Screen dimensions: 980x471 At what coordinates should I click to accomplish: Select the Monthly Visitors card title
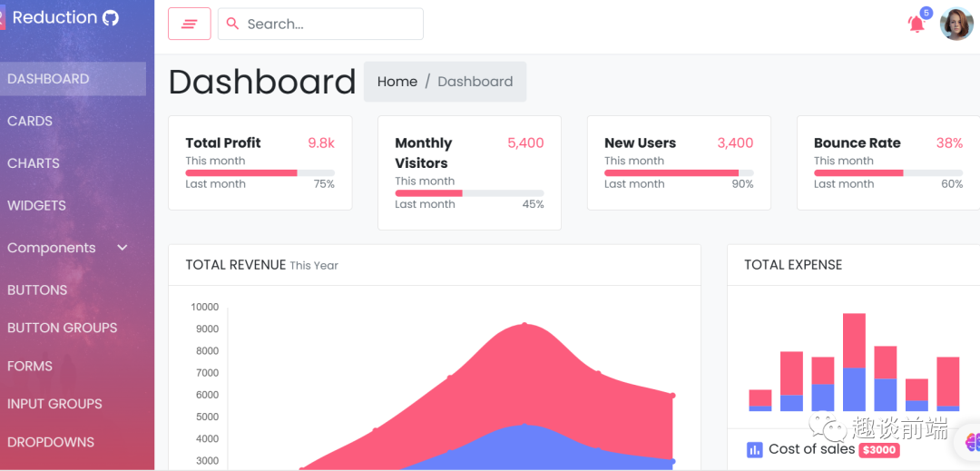(x=424, y=153)
